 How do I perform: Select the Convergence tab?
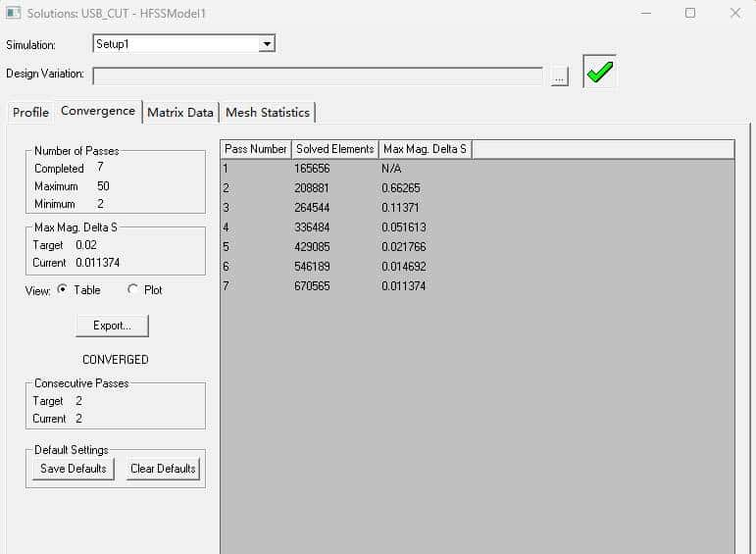[98, 111]
